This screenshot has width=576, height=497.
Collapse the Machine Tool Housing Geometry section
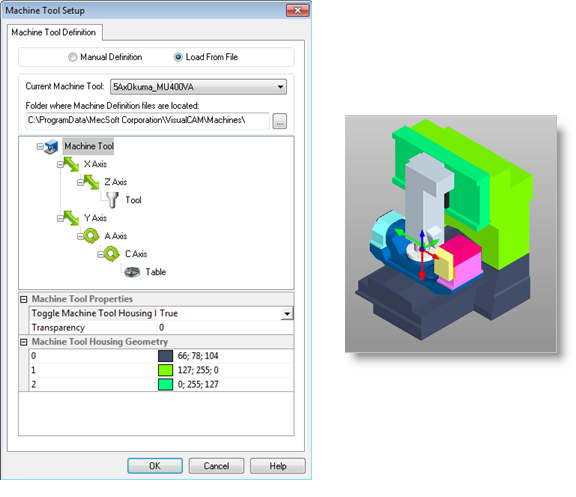tap(24, 342)
